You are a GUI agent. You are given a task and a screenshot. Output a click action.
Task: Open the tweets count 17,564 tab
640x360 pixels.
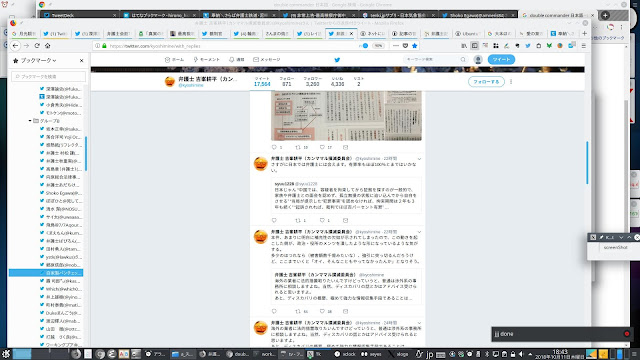pyautogui.click(x=262, y=82)
